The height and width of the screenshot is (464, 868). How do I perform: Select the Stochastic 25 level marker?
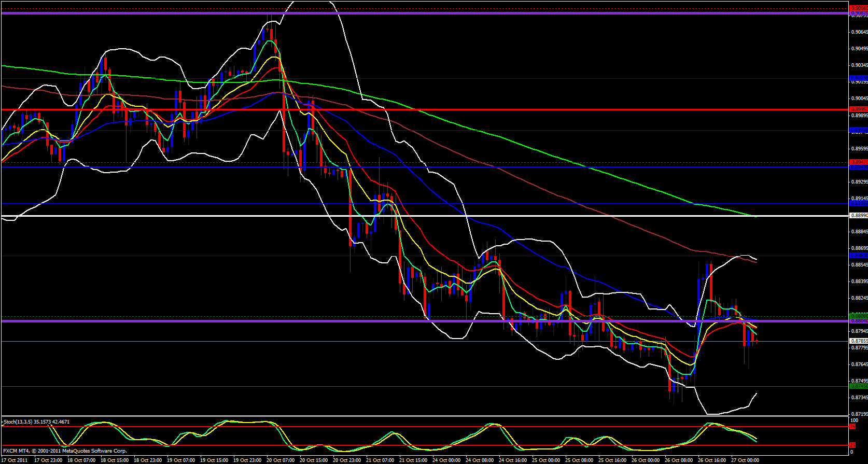(852, 445)
